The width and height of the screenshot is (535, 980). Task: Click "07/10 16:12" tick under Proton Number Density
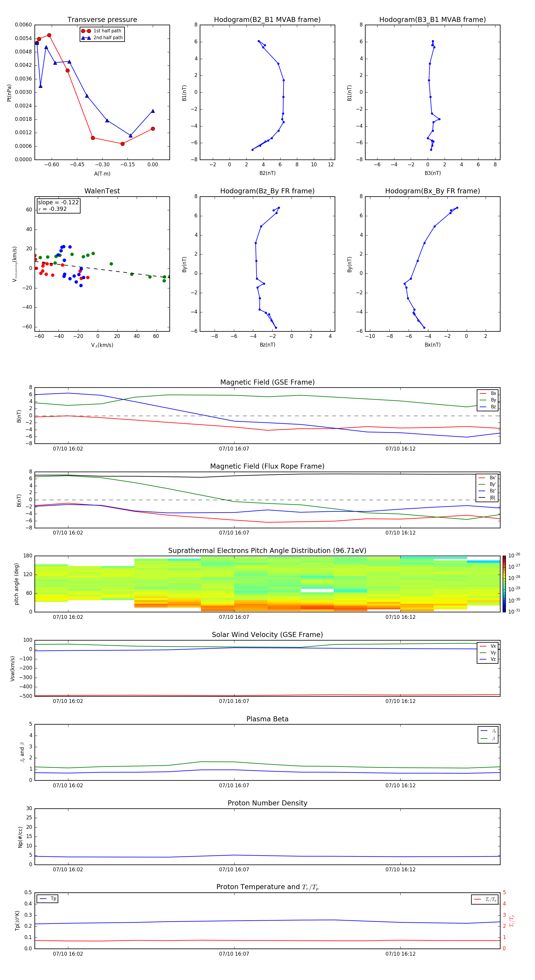400,870
